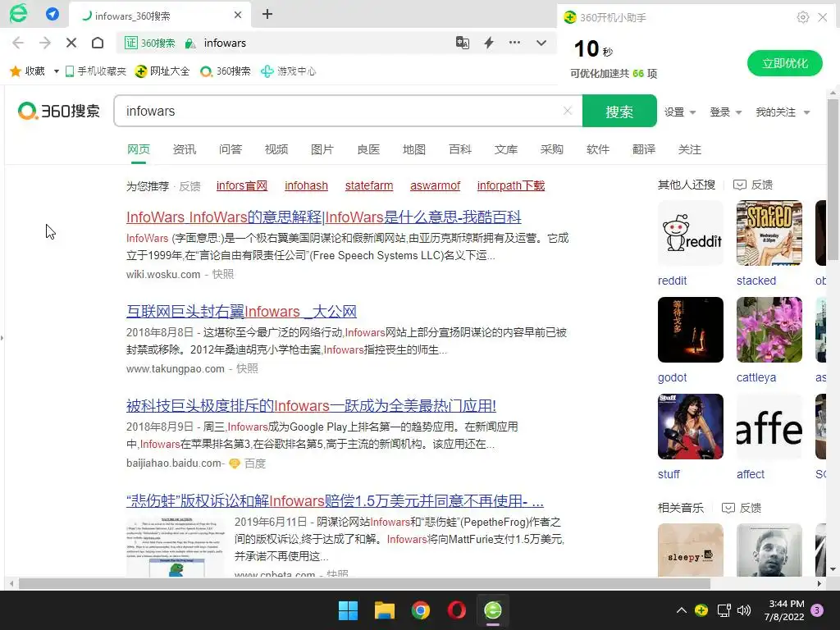
Task: Switch to the 资讯 tab
Action: [x=185, y=149]
